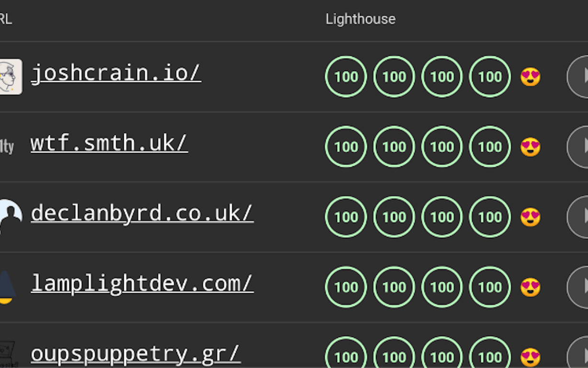
Task: Click oupspuppetry.gr site thumbnail icon
Action: point(8,356)
